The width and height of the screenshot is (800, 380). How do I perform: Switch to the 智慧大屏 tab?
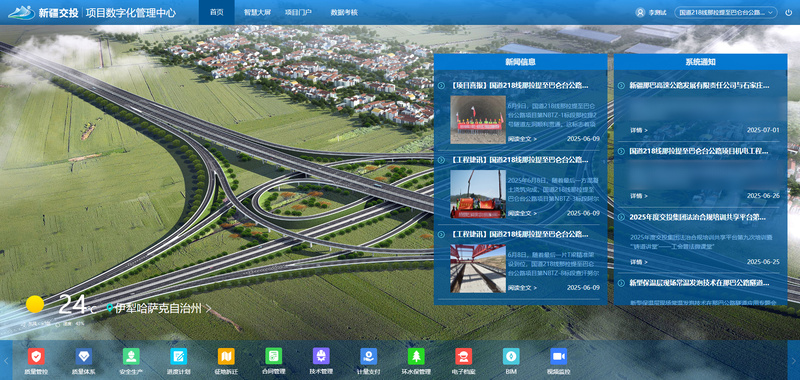[254, 12]
